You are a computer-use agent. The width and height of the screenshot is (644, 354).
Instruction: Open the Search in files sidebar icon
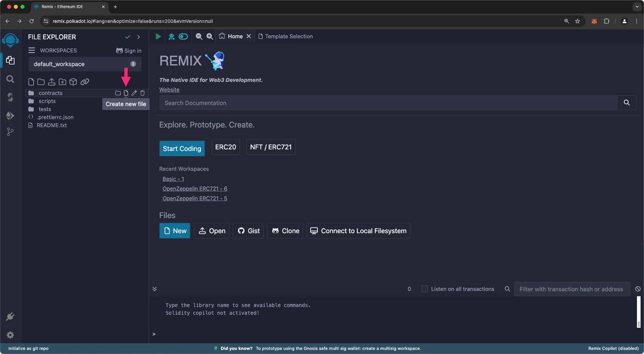10,79
